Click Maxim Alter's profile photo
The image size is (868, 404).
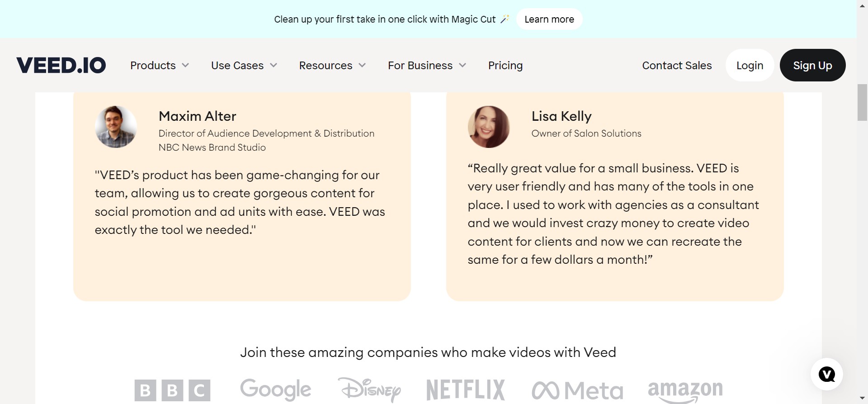[116, 127]
